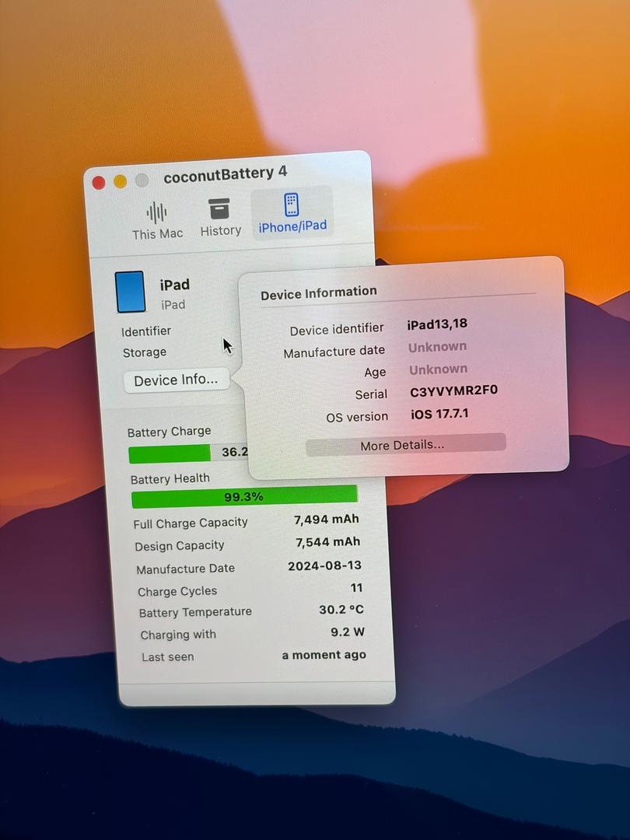Click the bold iPad device name
The image size is (630, 840).
tap(175, 285)
